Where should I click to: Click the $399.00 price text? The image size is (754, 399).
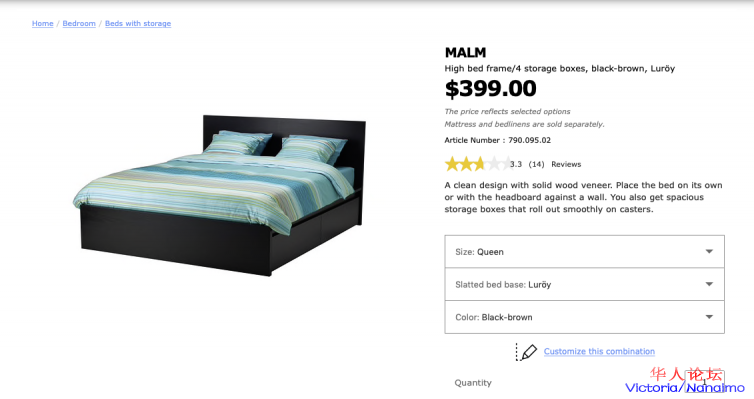(x=490, y=88)
